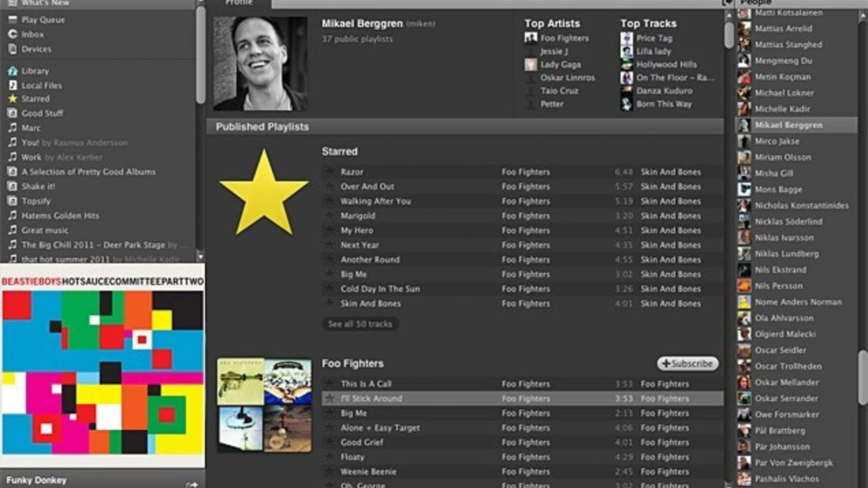This screenshot has width=868, height=488.
Task: Star the track Razor
Action: pos(330,171)
